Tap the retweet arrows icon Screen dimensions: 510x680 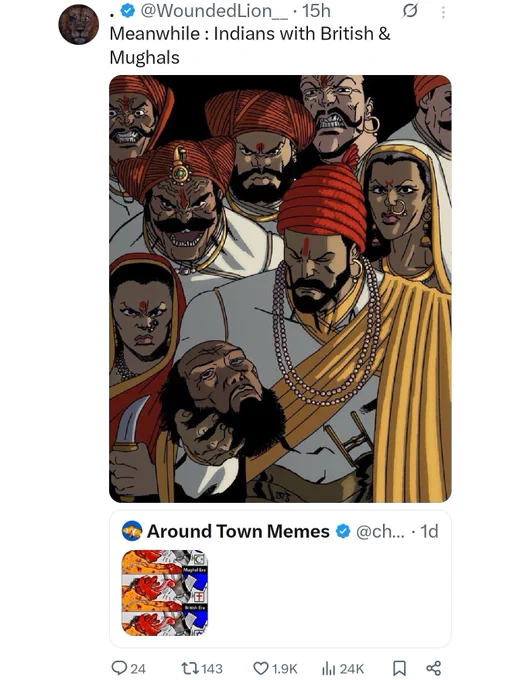[x=190, y=668]
